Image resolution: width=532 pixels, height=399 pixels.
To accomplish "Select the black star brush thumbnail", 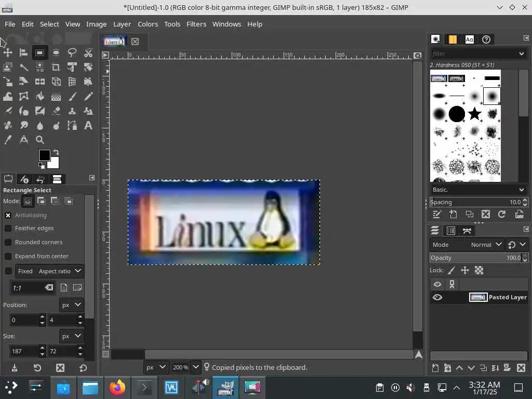I will pyautogui.click(x=474, y=113).
